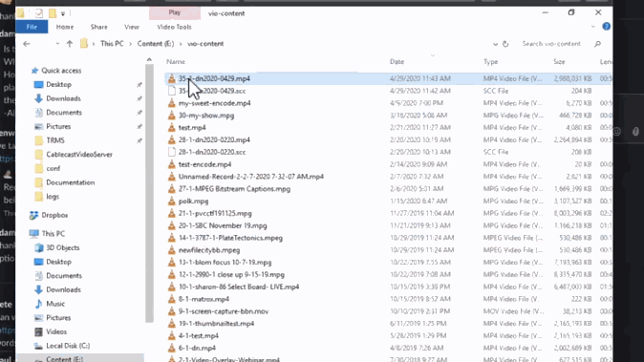Expand the ribbon with the chevron
644x362 pixels.
[593, 27]
